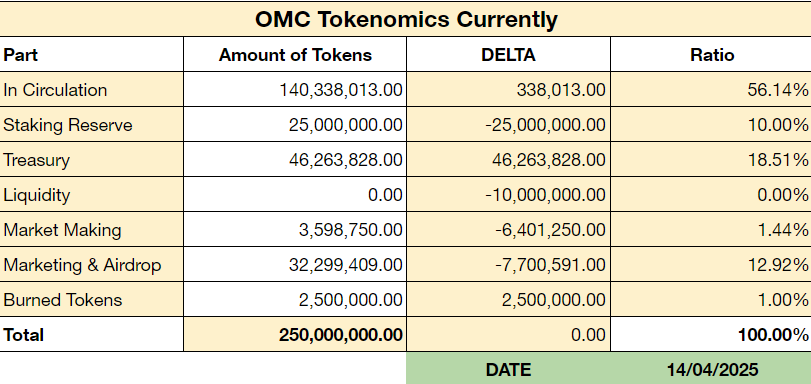Click the Treasury ratio 18.51% cell
This screenshot has width=811, height=384.
[x=711, y=159]
